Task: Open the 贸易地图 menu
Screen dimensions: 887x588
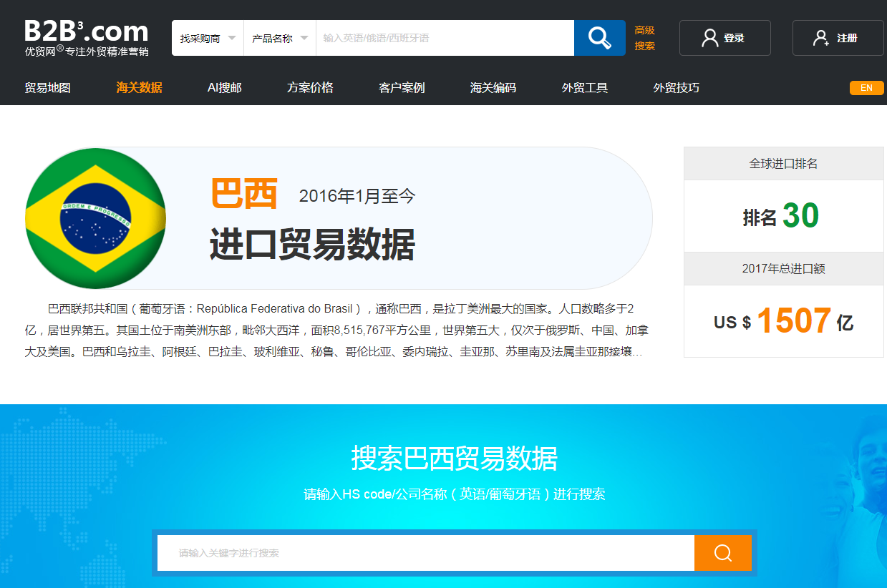Action: coord(48,88)
